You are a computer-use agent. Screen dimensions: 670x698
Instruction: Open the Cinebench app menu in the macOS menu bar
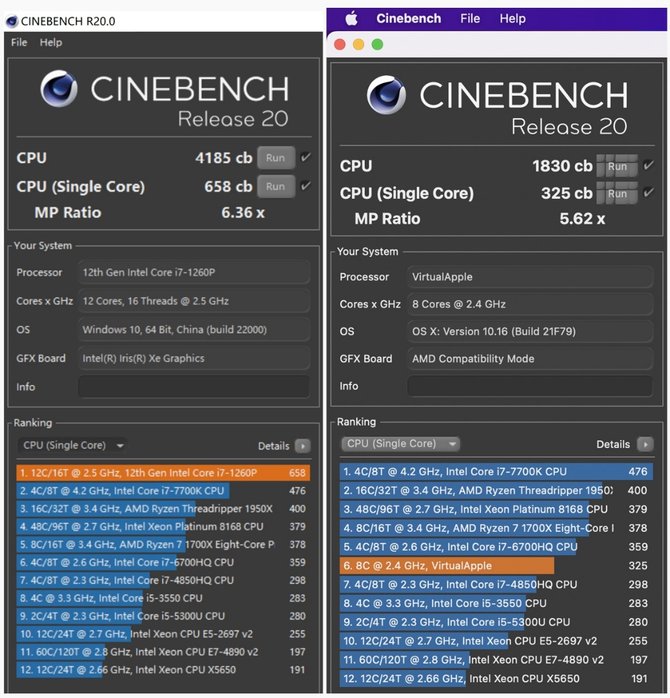408,18
